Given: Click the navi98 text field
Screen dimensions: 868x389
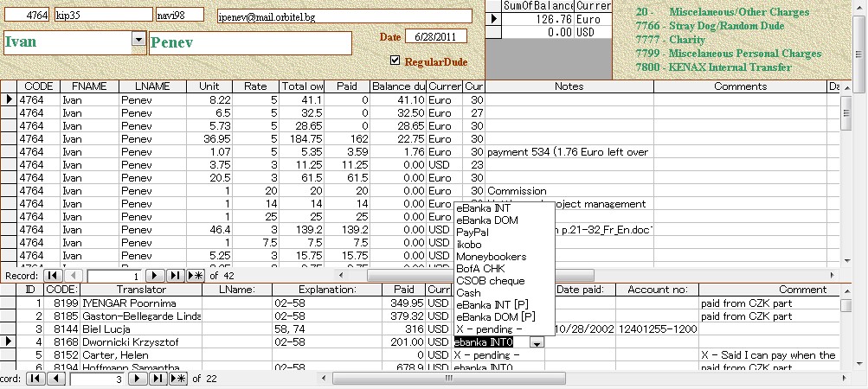Looking at the screenshot, I should pyautogui.click(x=180, y=15).
